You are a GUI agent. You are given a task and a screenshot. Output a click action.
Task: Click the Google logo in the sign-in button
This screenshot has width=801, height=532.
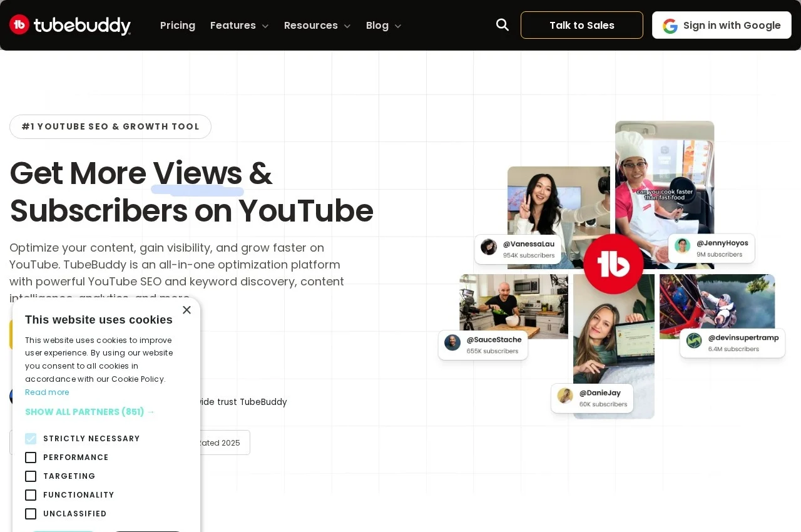(x=670, y=26)
